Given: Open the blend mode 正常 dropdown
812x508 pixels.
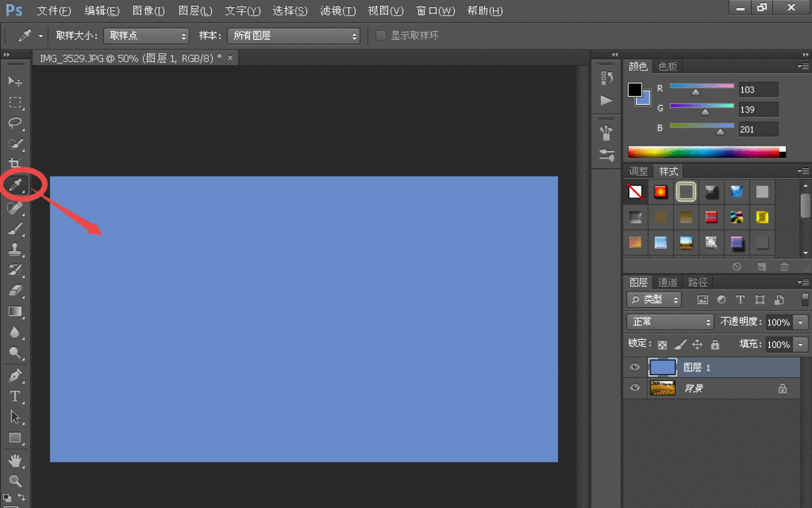Looking at the screenshot, I should [670, 322].
